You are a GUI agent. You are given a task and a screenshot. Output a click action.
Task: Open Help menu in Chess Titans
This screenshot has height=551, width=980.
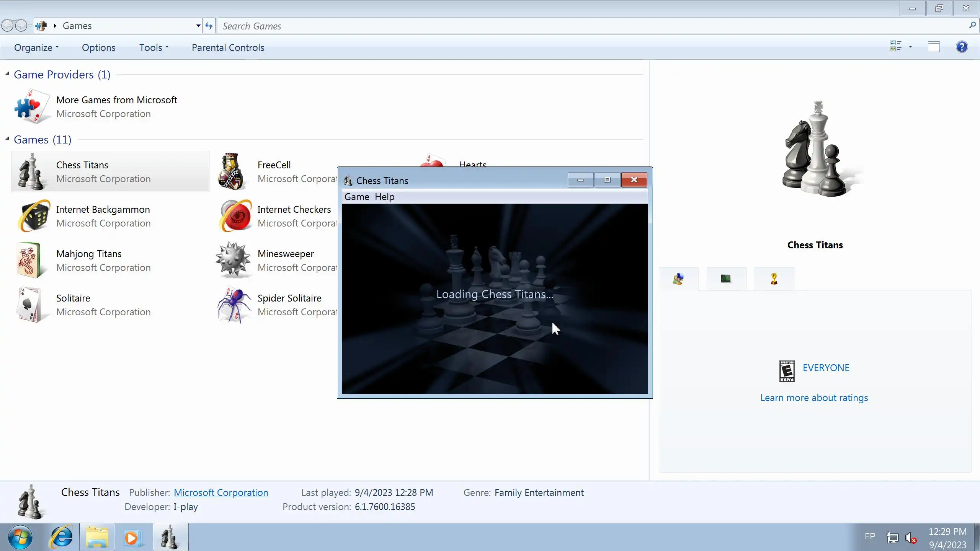[x=384, y=197]
